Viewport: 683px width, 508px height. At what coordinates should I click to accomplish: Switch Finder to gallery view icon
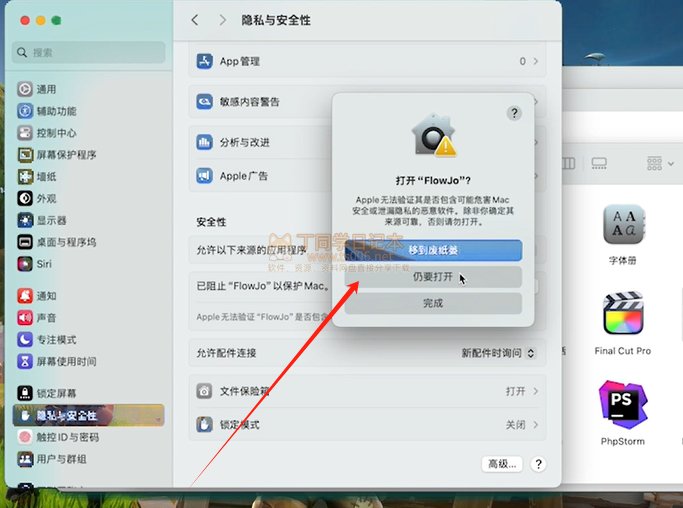(599, 163)
